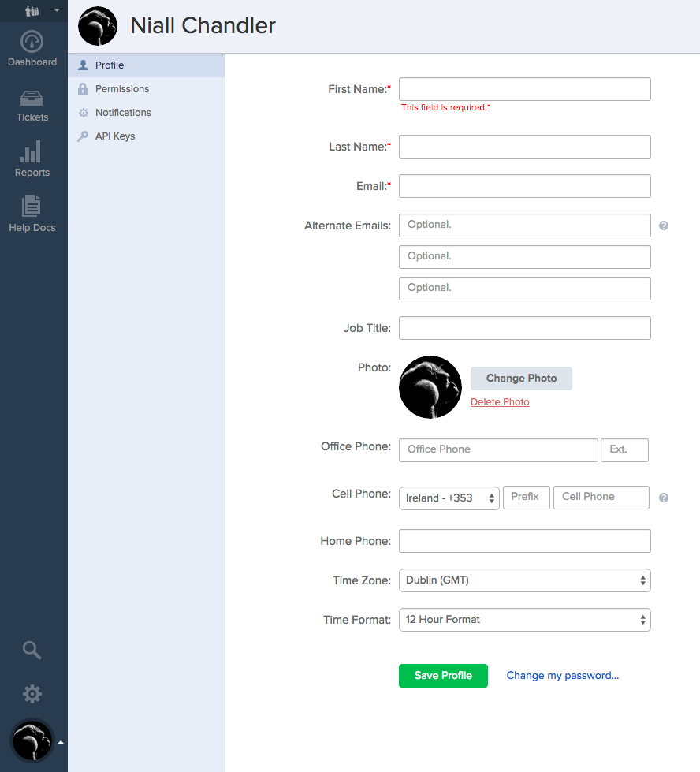This screenshot has width=700, height=772.
Task: Click the profile photo preview
Action: pyautogui.click(x=430, y=387)
